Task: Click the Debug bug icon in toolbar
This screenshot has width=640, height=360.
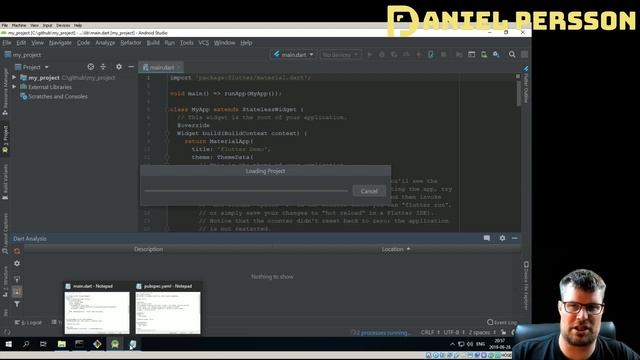Action: click(x=382, y=54)
